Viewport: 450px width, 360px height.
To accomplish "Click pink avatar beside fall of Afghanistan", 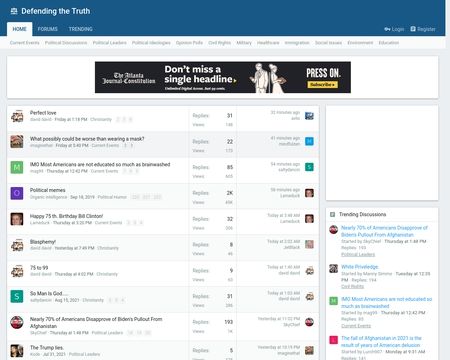I will pos(333,340).
